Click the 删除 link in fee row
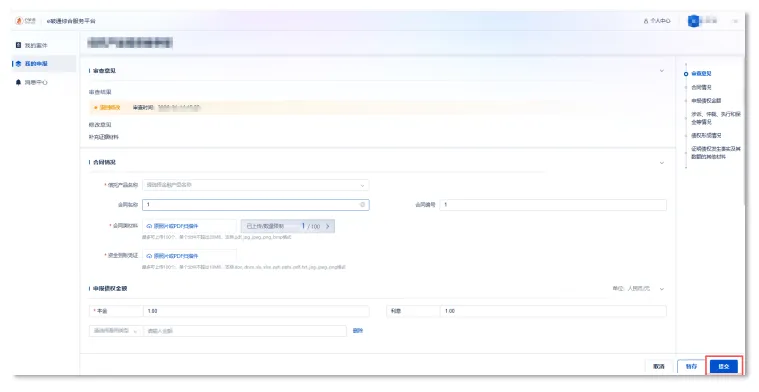This screenshot has height=392, width=759. [x=358, y=331]
